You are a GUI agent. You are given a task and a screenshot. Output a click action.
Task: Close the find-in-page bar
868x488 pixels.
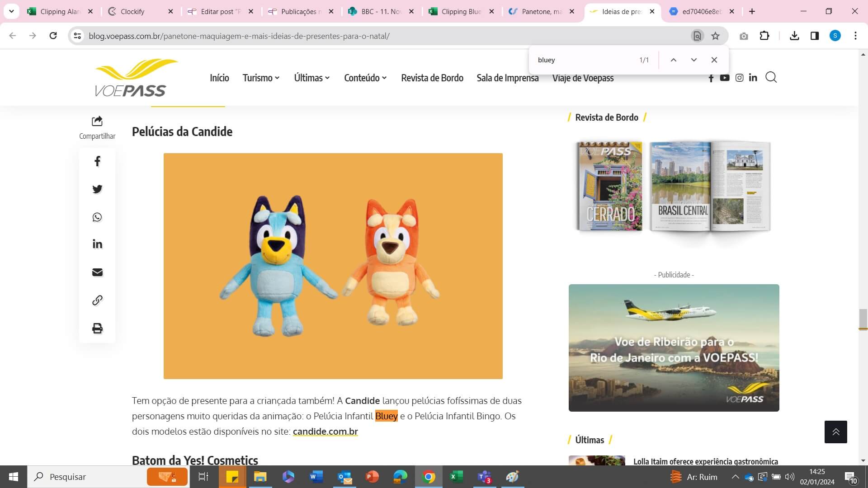(x=714, y=60)
